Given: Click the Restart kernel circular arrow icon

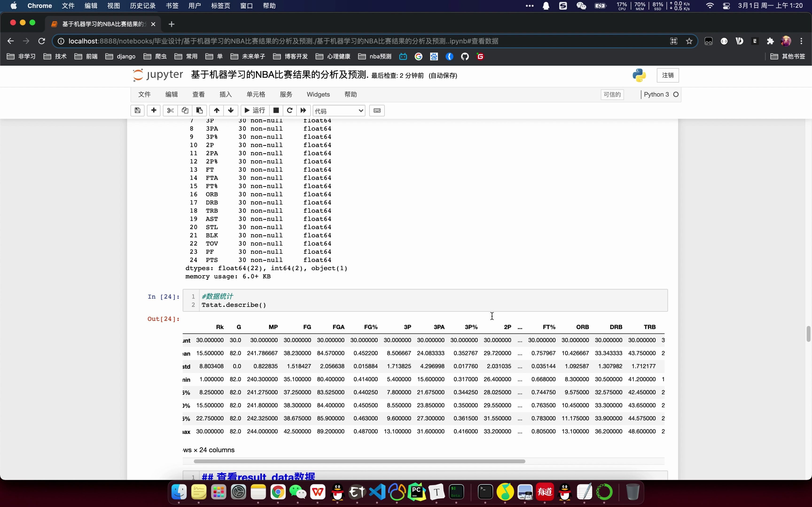Looking at the screenshot, I should [x=290, y=110].
